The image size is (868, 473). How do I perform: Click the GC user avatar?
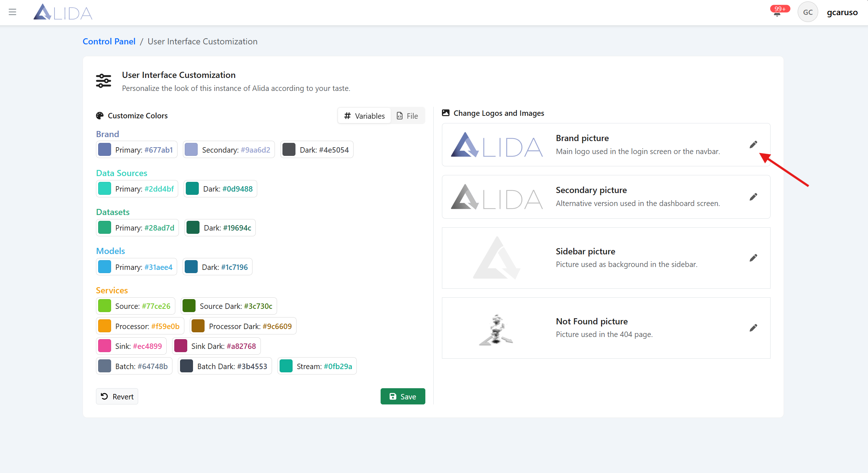click(x=808, y=12)
